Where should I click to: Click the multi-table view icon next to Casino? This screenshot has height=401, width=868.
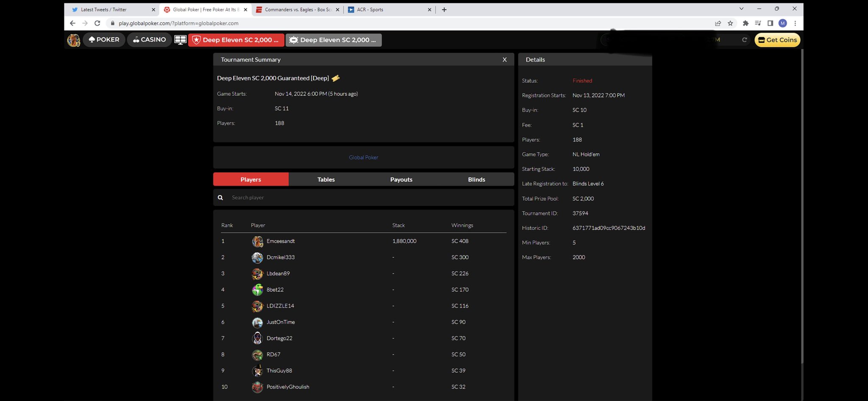pyautogui.click(x=180, y=39)
